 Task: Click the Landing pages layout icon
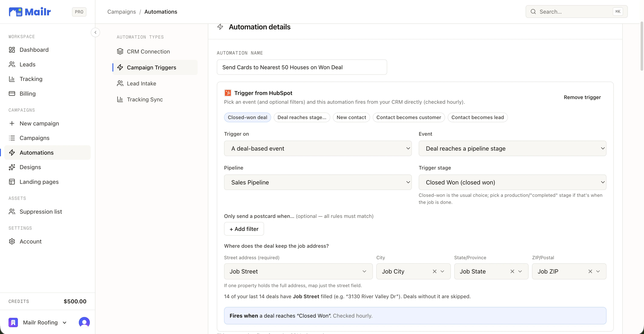[x=12, y=182]
